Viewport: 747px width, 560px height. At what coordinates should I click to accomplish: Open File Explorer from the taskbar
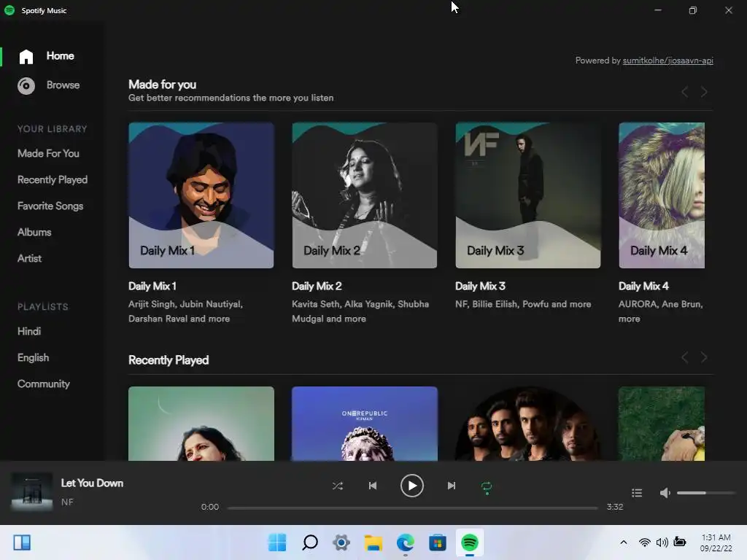pyautogui.click(x=373, y=542)
